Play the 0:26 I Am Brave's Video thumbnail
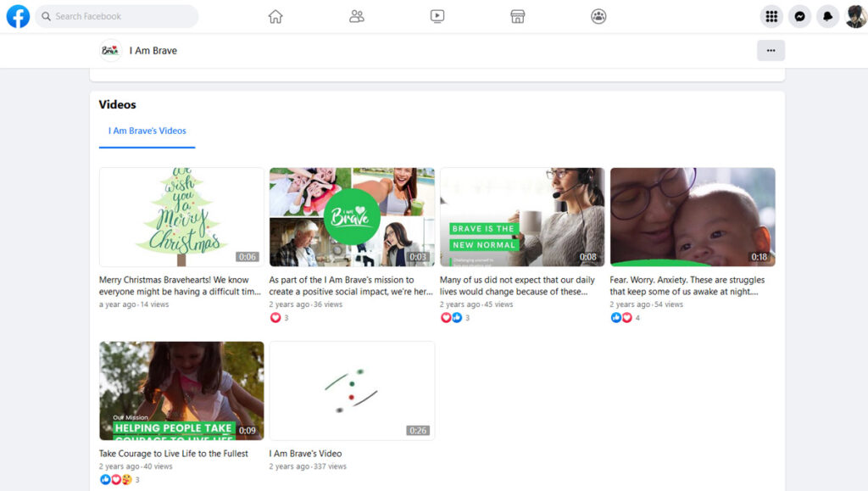The height and width of the screenshot is (491, 868). click(x=352, y=390)
